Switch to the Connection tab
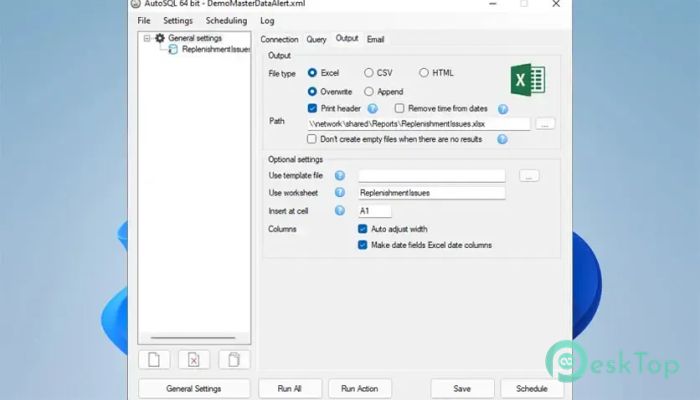This screenshot has height=400, width=700. (279, 39)
